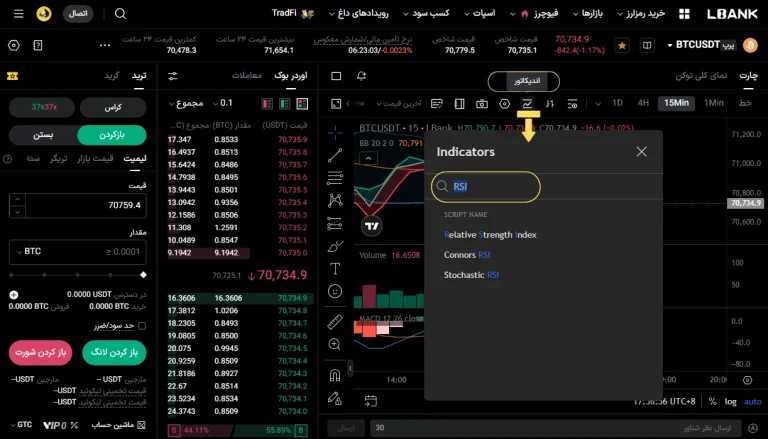Viewport: 768px width, 439px height.
Task: Open order book filter settings icon
Action: tap(173, 76)
